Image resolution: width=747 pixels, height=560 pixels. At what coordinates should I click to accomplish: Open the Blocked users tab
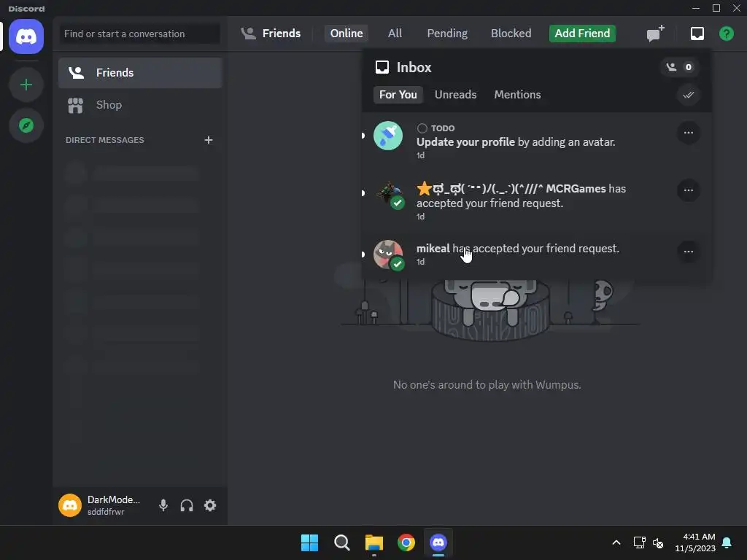pos(511,34)
